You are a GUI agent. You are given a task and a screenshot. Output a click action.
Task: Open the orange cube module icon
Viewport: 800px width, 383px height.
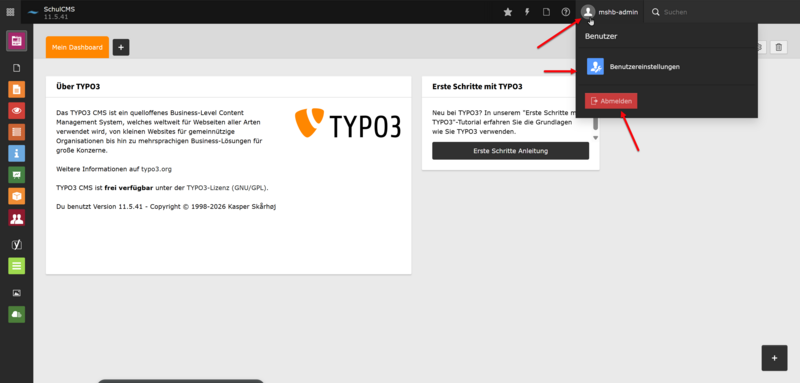click(x=16, y=196)
